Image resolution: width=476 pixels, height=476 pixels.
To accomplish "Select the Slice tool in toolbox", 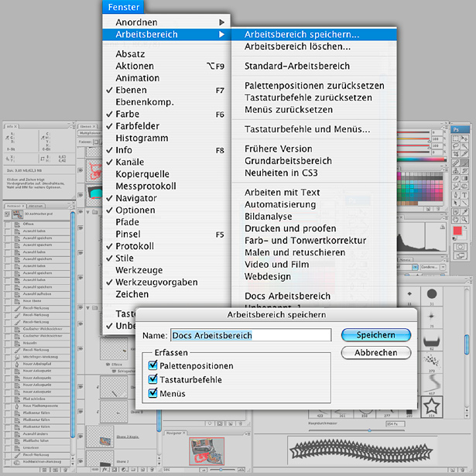I will pos(464,153).
